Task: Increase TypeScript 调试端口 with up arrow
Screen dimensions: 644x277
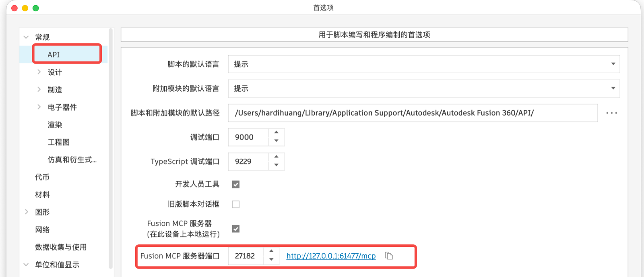Action: pos(277,157)
